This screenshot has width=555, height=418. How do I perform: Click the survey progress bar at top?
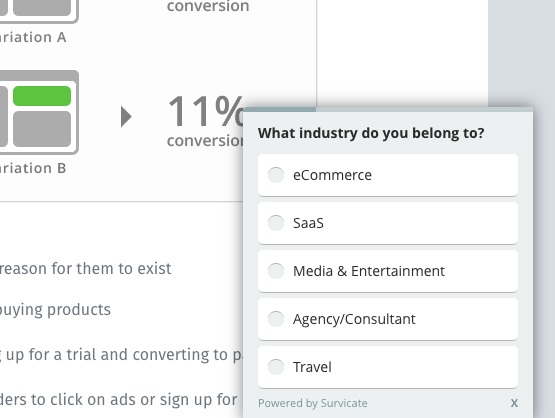point(388,109)
